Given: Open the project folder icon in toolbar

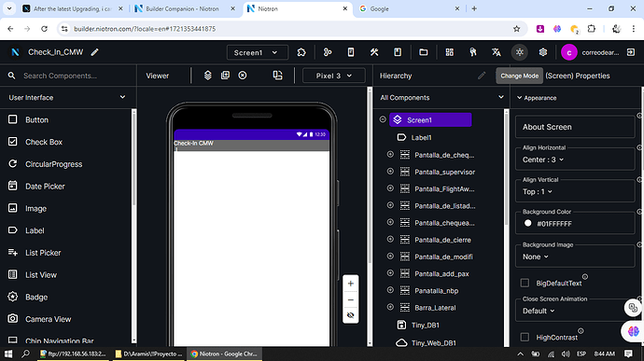Looking at the screenshot, I should tap(424, 52).
